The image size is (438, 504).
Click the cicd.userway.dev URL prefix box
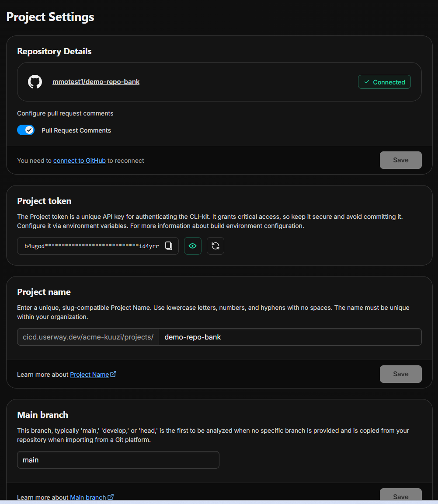[88, 337]
